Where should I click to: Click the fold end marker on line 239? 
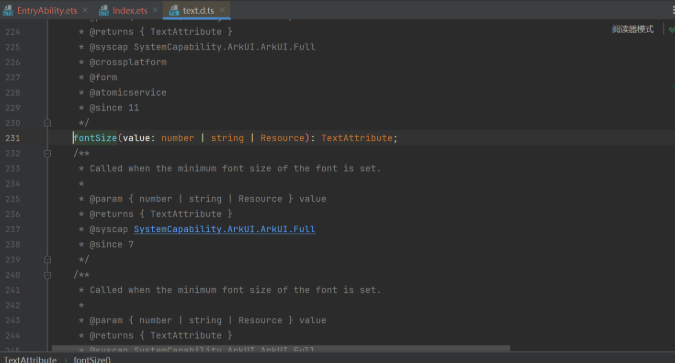click(x=47, y=260)
